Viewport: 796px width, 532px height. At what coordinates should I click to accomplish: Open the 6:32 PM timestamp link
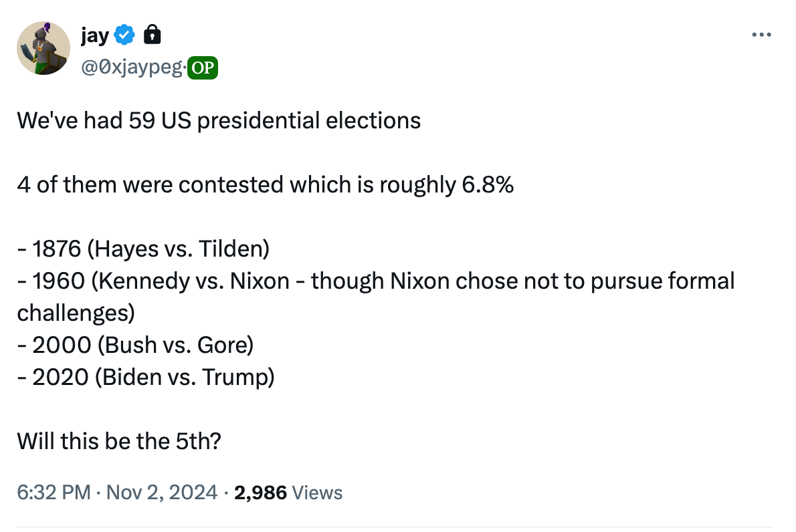[54, 493]
